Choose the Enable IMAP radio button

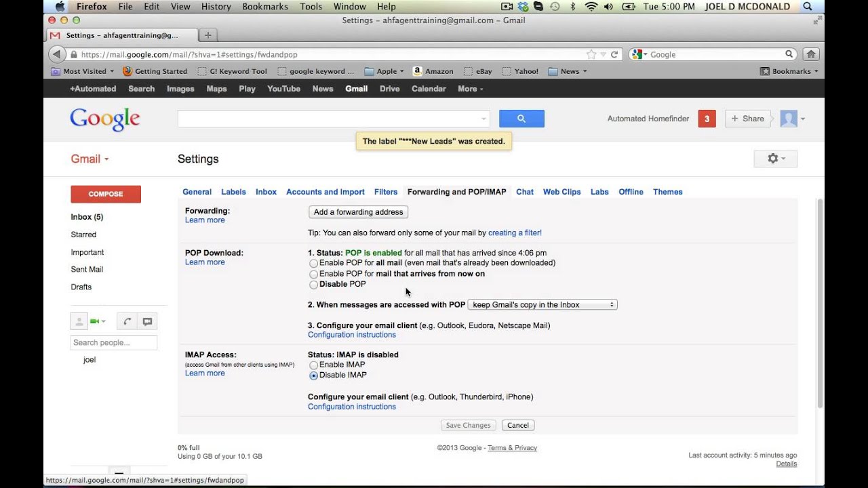tap(313, 365)
